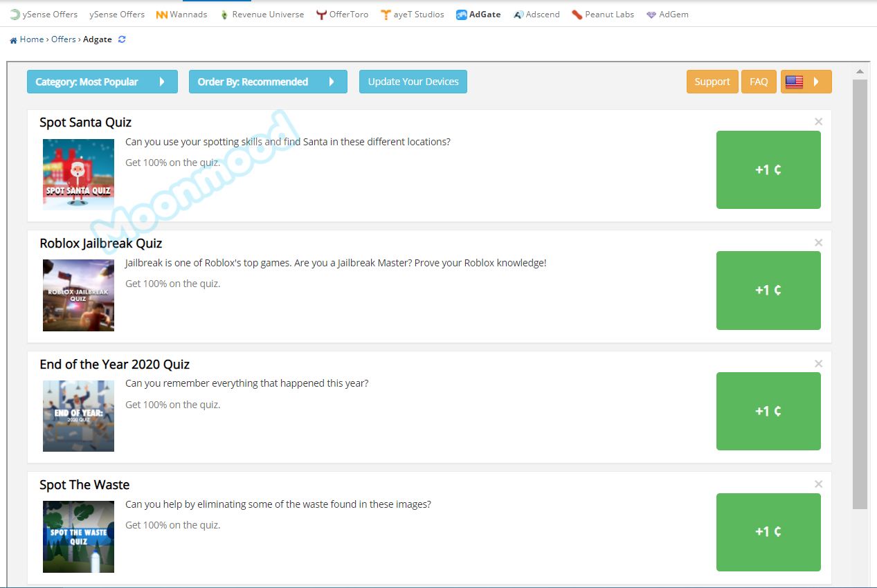Dismiss End of the Year 2020 Quiz
Image resolution: width=877 pixels, height=588 pixels.
(x=819, y=364)
